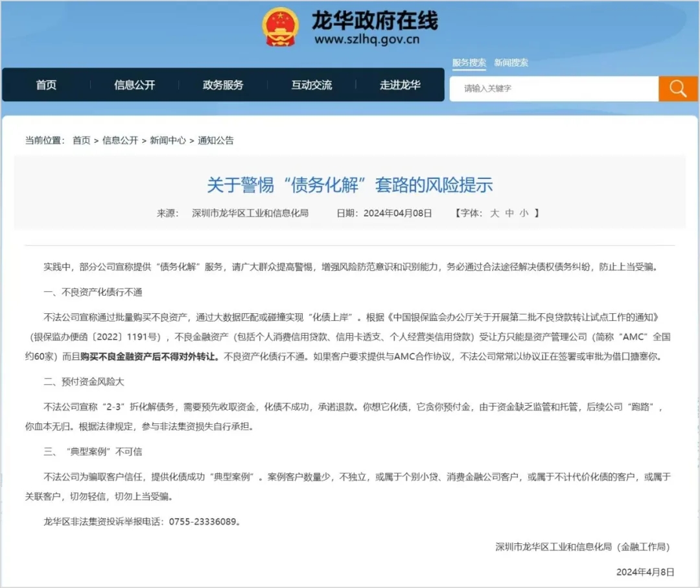The width and height of the screenshot is (700, 588).
Task: Click the date 2024年04月08日
Action: 398,213
